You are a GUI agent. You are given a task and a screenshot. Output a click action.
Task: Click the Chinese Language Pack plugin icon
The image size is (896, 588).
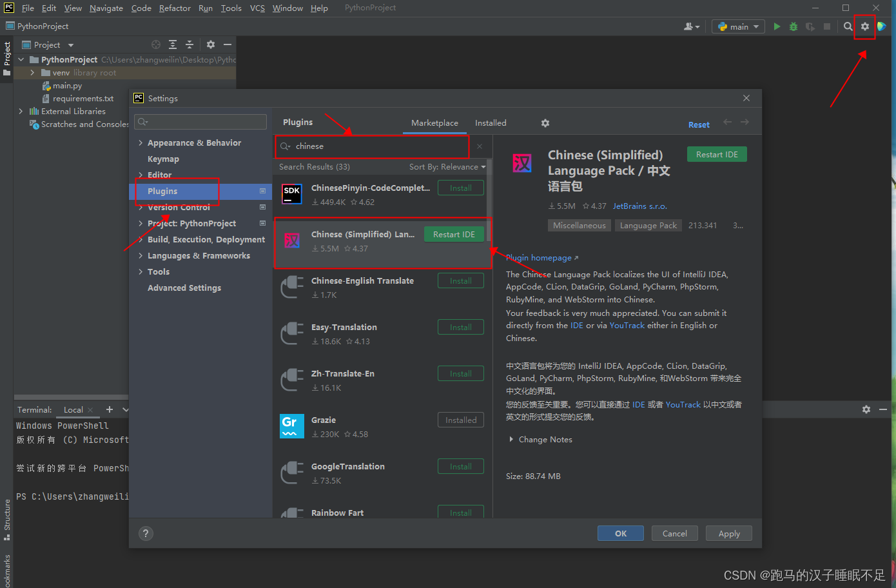pos(292,240)
